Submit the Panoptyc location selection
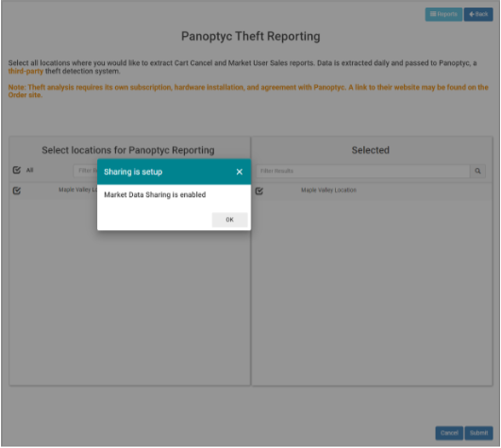This screenshot has height=448, width=501. pos(478,433)
